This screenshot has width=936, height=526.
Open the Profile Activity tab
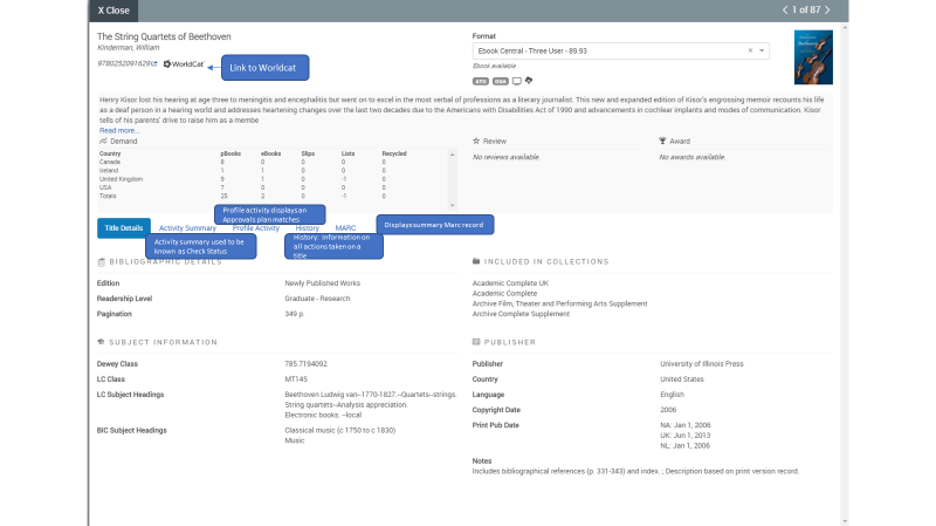pyautogui.click(x=255, y=228)
